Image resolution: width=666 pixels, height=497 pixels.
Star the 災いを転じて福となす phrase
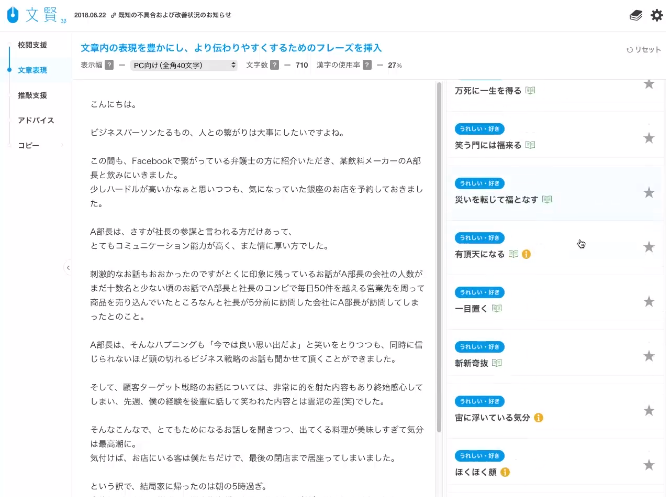click(x=649, y=193)
